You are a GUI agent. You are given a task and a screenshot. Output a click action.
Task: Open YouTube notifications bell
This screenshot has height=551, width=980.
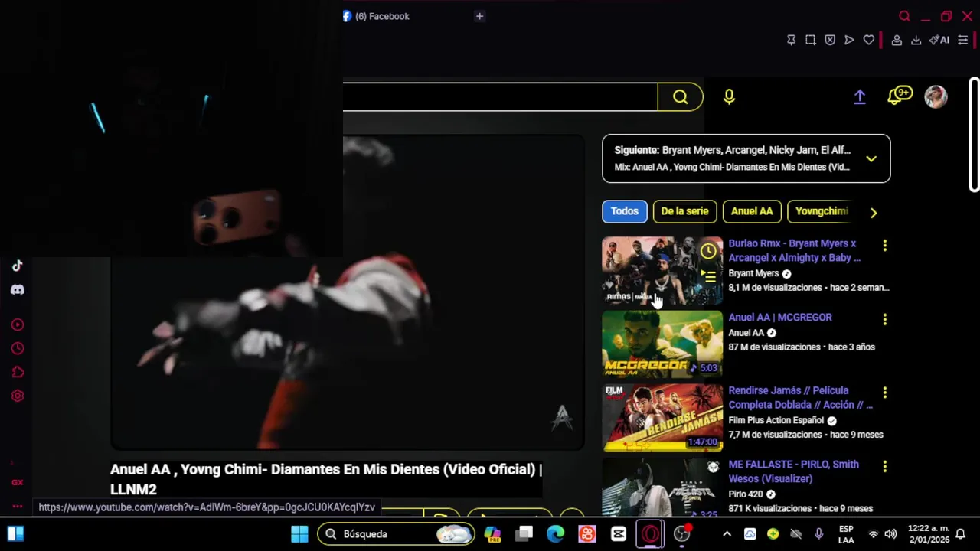899,96
